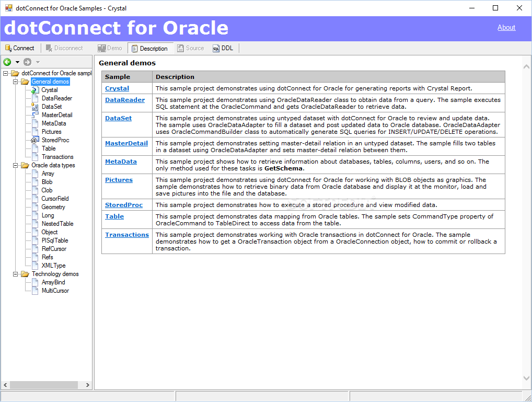Collapse the Oracle data types folder
This screenshot has height=402, width=532.
[x=15, y=165]
